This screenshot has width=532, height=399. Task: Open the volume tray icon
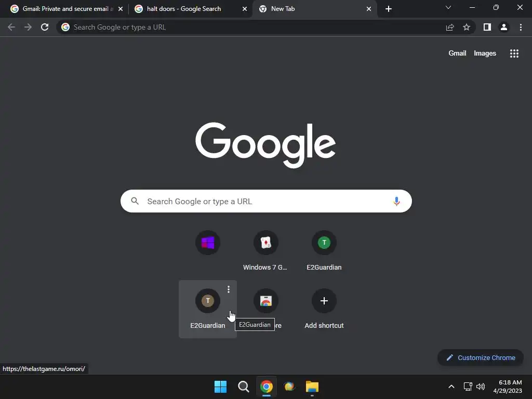coord(481,387)
